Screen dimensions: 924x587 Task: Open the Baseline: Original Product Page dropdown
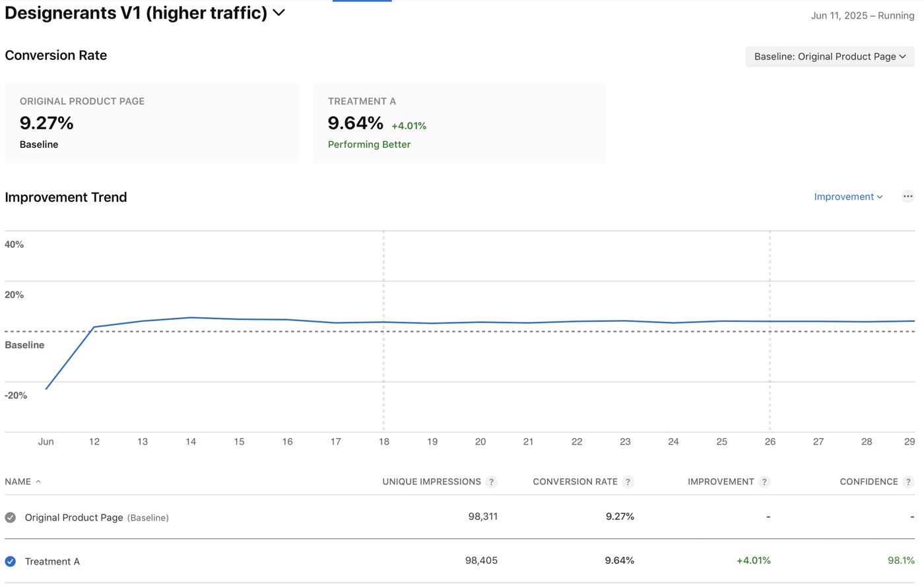pos(830,57)
